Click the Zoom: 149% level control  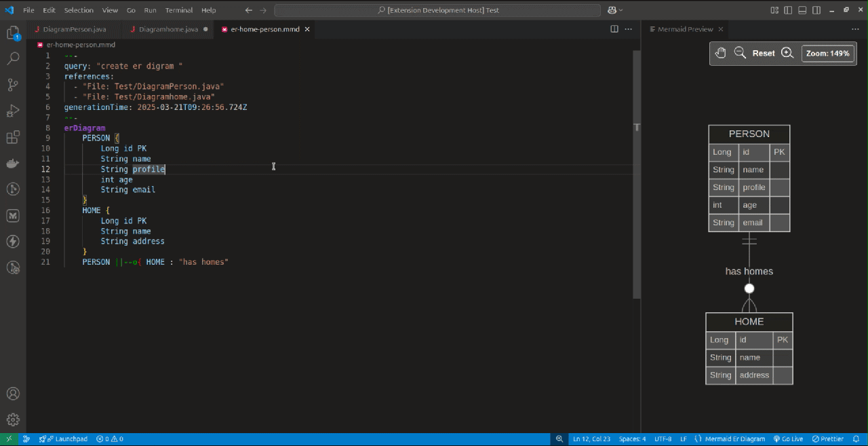(827, 52)
